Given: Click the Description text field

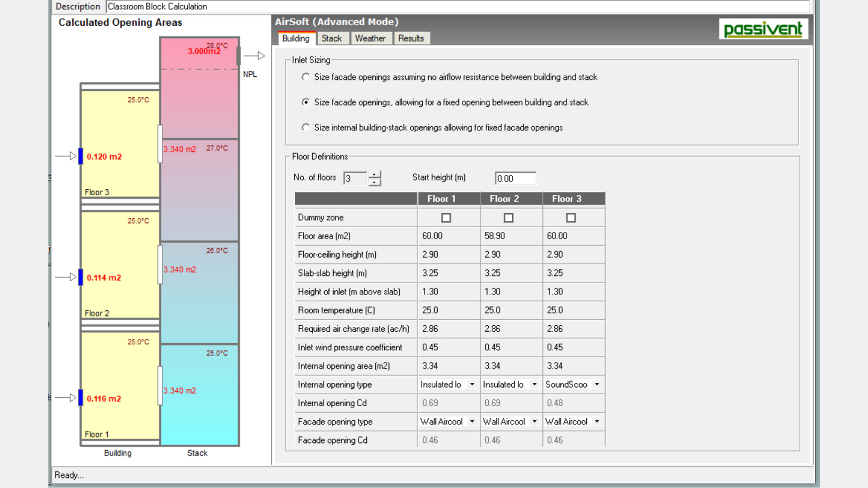Looking at the screenshot, I should point(458,6).
